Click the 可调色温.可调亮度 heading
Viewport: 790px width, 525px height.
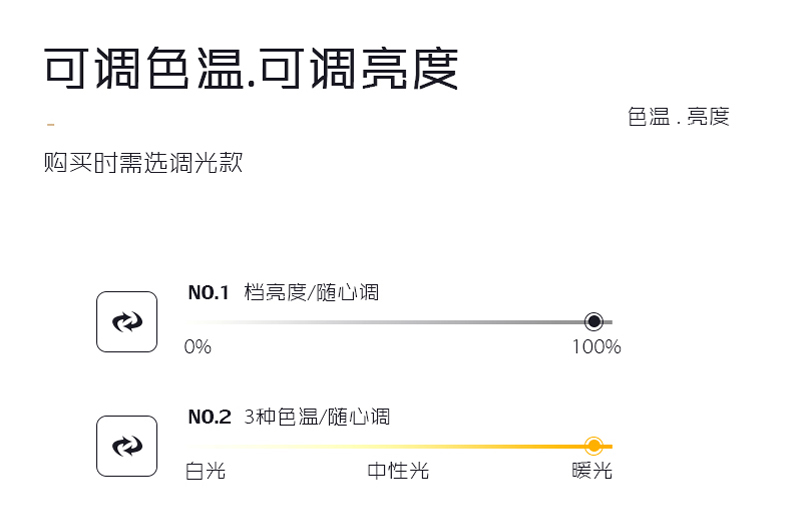coord(251,69)
